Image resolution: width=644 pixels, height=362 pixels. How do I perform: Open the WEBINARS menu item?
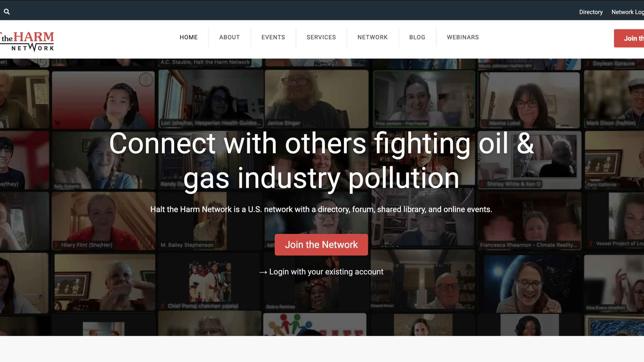click(463, 37)
